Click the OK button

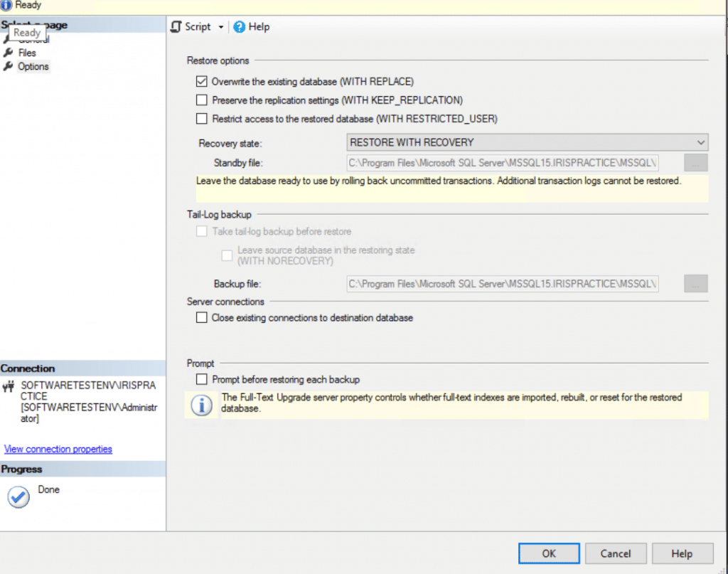tap(549, 553)
